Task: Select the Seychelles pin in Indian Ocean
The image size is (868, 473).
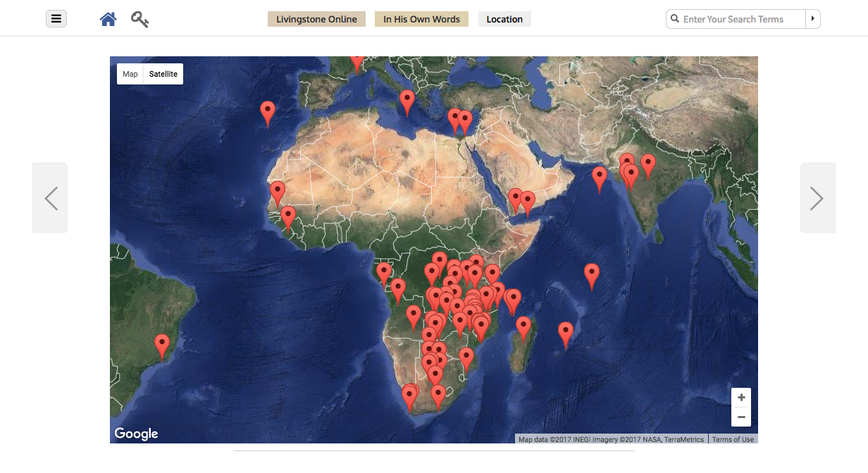Action: coord(592,277)
